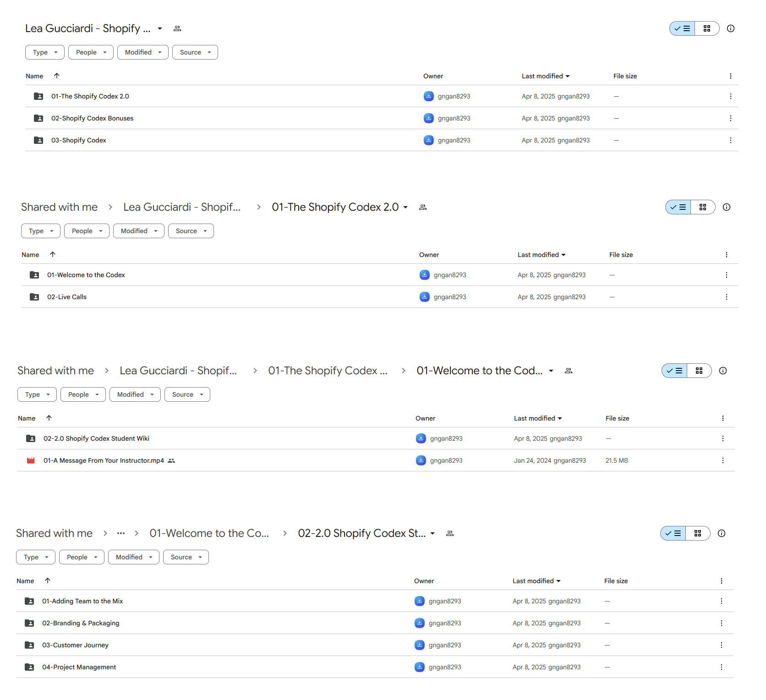Switch to grid layout in third panel
The height and width of the screenshot is (700, 766).
coord(699,371)
